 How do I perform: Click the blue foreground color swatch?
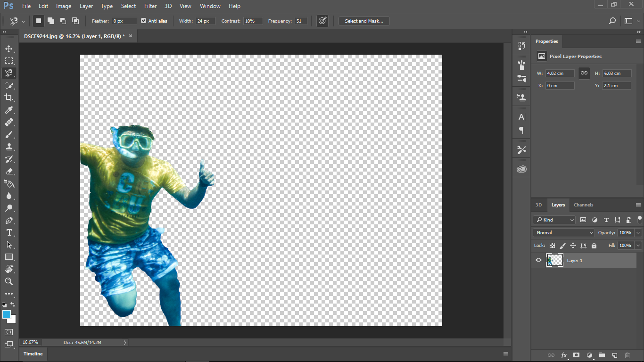[6, 314]
